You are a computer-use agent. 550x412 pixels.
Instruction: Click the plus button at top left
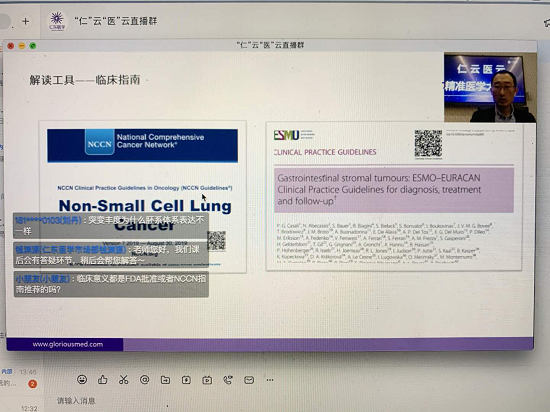coord(25,21)
